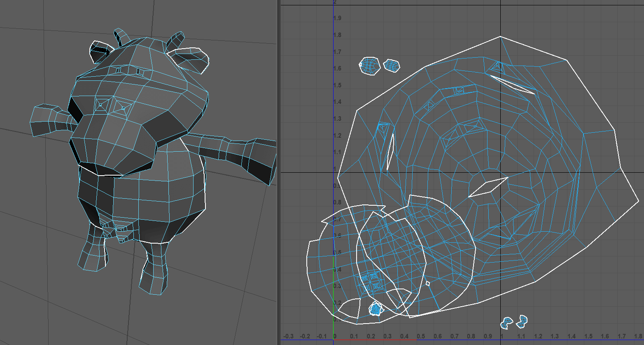The height and width of the screenshot is (345, 644).
Task: Pick the tiny UV shell near U 1.1 at bottom
Action: [522, 321]
